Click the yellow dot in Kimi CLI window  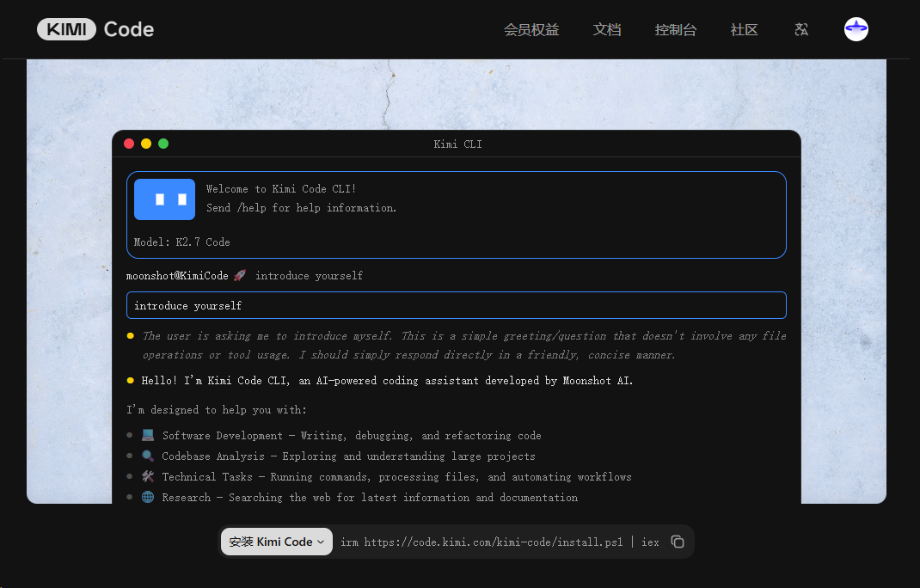[x=146, y=144]
